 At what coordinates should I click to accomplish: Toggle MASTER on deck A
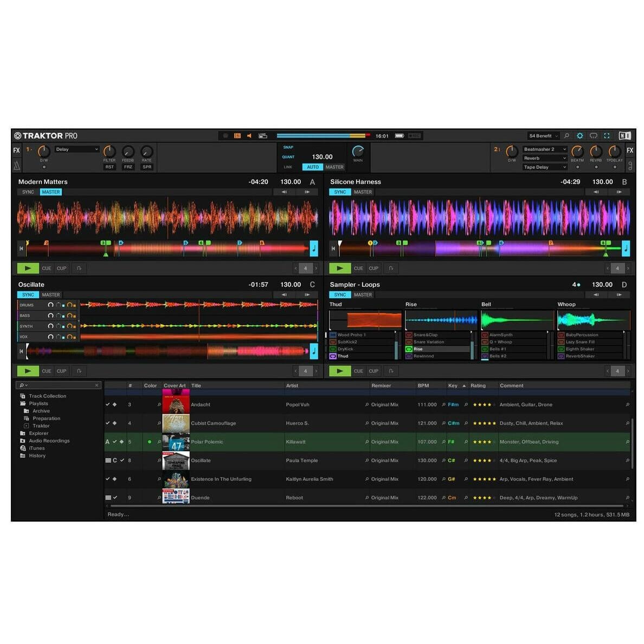[x=51, y=192]
